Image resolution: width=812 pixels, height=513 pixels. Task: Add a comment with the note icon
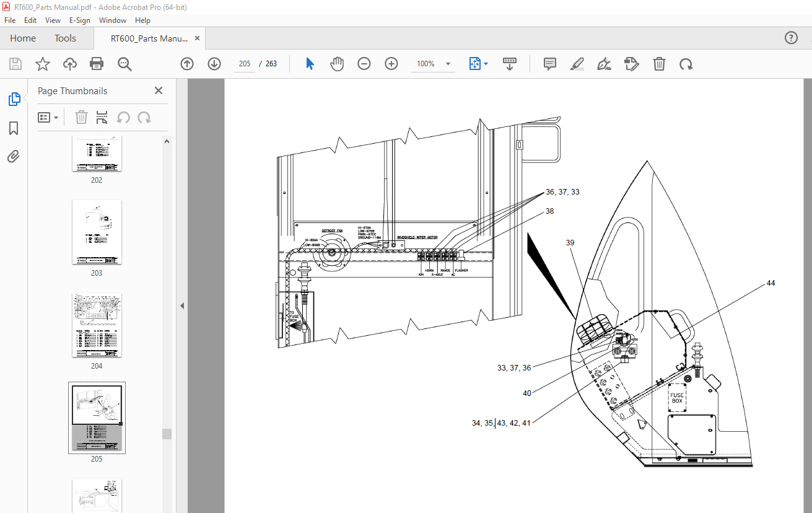[x=550, y=64]
